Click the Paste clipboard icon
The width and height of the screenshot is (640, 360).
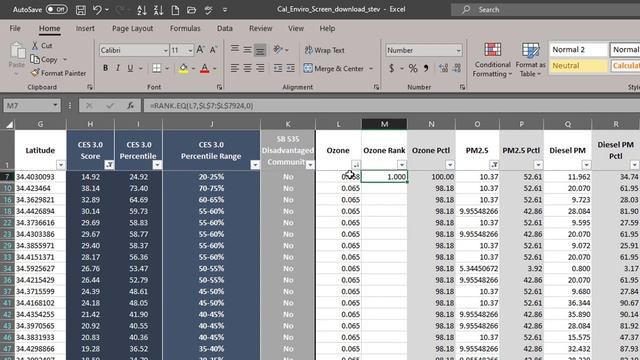pyautogui.click(x=17, y=51)
